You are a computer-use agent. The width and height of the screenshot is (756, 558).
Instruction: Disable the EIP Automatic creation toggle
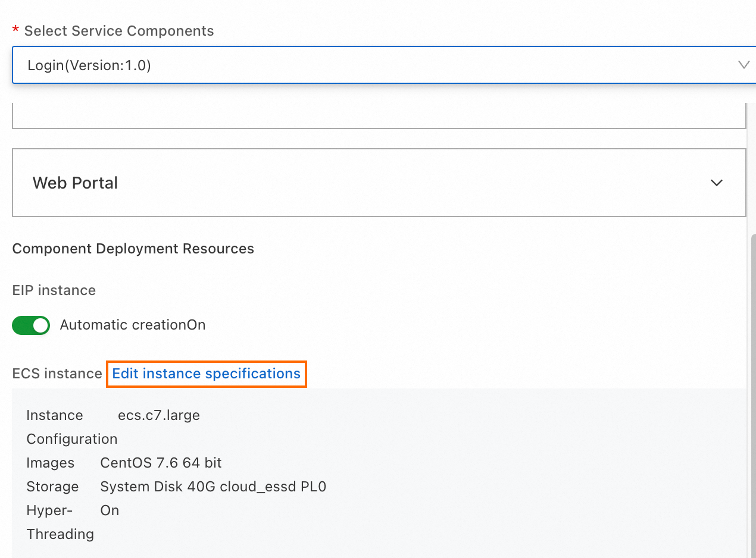[x=31, y=325]
